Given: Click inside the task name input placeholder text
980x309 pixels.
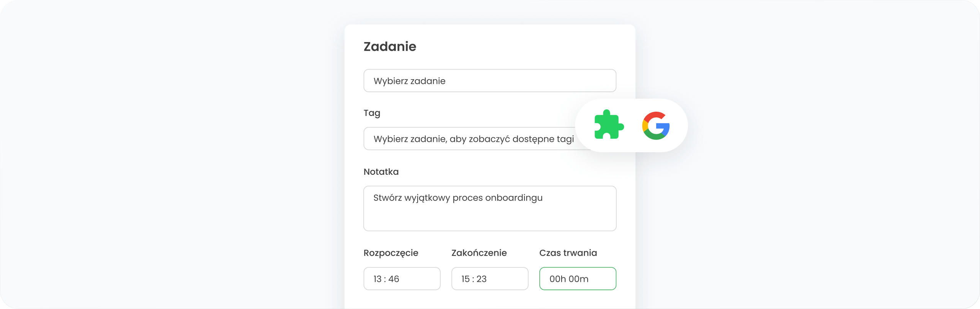Looking at the screenshot, I should point(410,81).
